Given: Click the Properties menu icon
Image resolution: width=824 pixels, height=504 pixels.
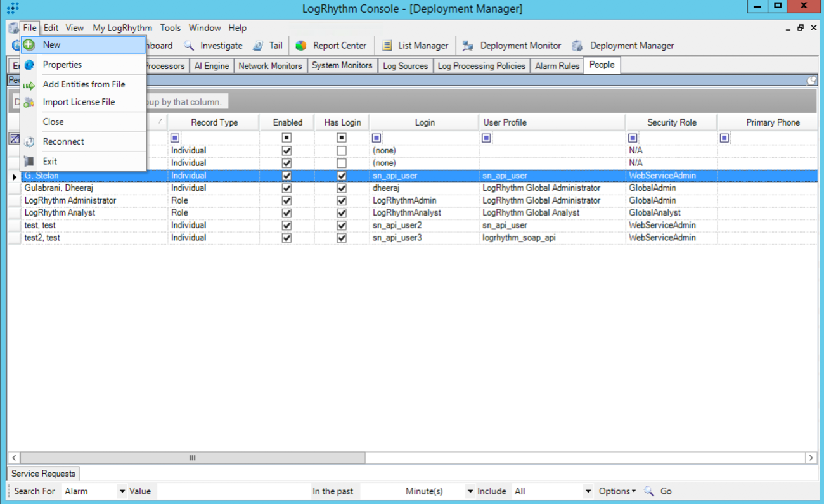Looking at the screenshot, I should (x=29, y=65).
